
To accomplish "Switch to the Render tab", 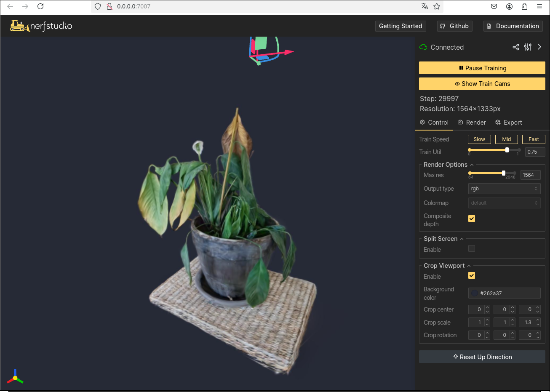I will click(x=472, y=123).
